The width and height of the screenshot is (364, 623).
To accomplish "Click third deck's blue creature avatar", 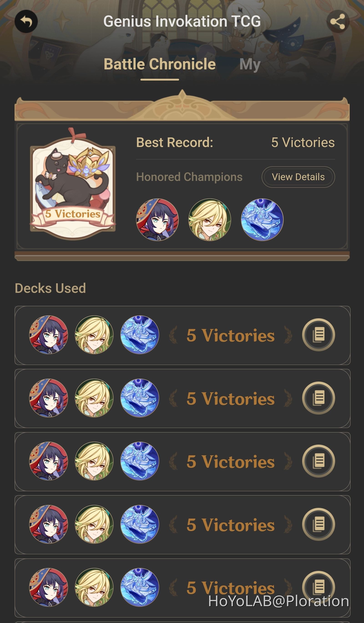I will point(140,461).
